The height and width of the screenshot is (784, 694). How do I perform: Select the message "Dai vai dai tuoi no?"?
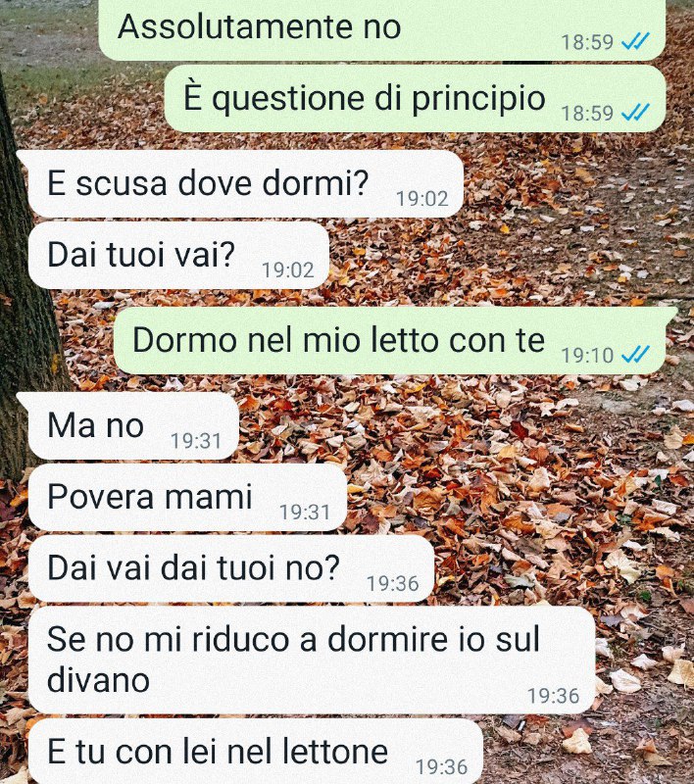click(x=231, y=568)
